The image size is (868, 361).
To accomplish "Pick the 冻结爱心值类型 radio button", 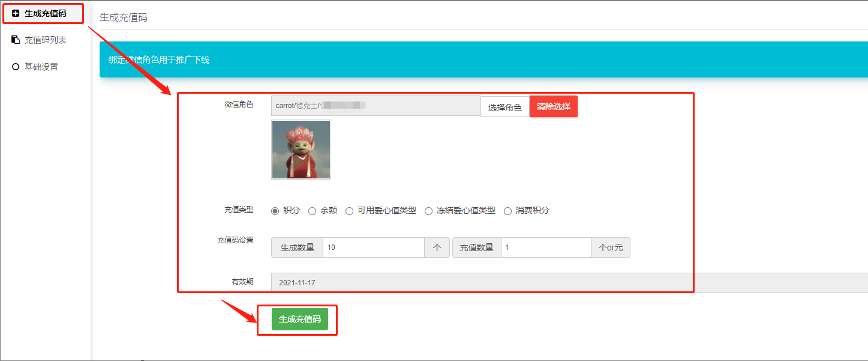I will tap(428, 211).
